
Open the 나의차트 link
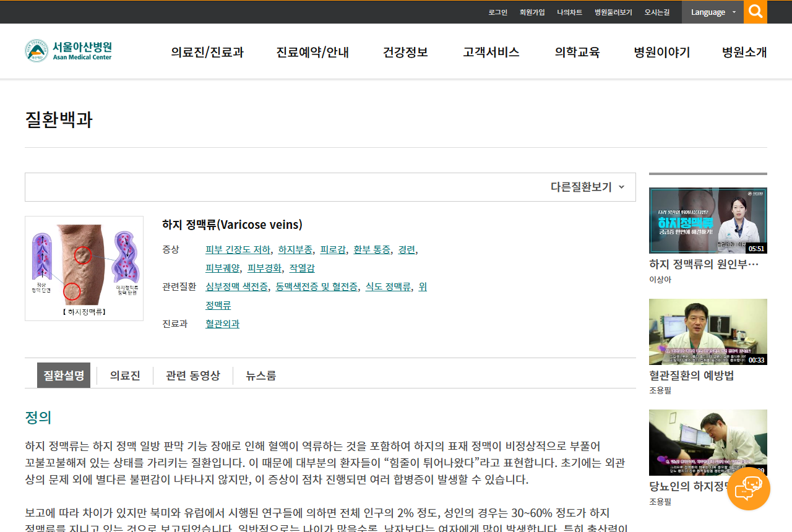tap(569, 12)
